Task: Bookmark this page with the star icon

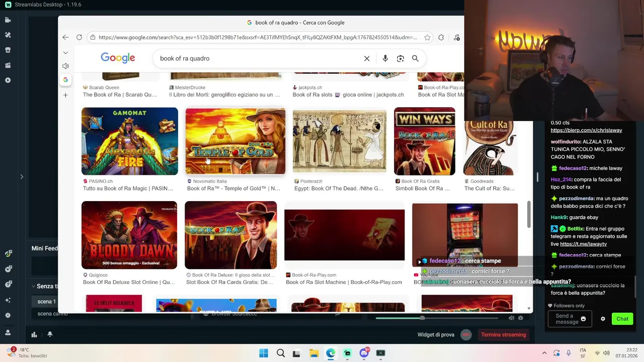Action: [427, 37]
